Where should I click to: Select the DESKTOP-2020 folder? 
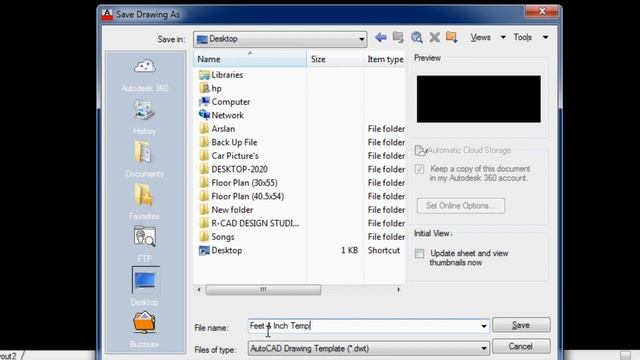tap(233, 169)
